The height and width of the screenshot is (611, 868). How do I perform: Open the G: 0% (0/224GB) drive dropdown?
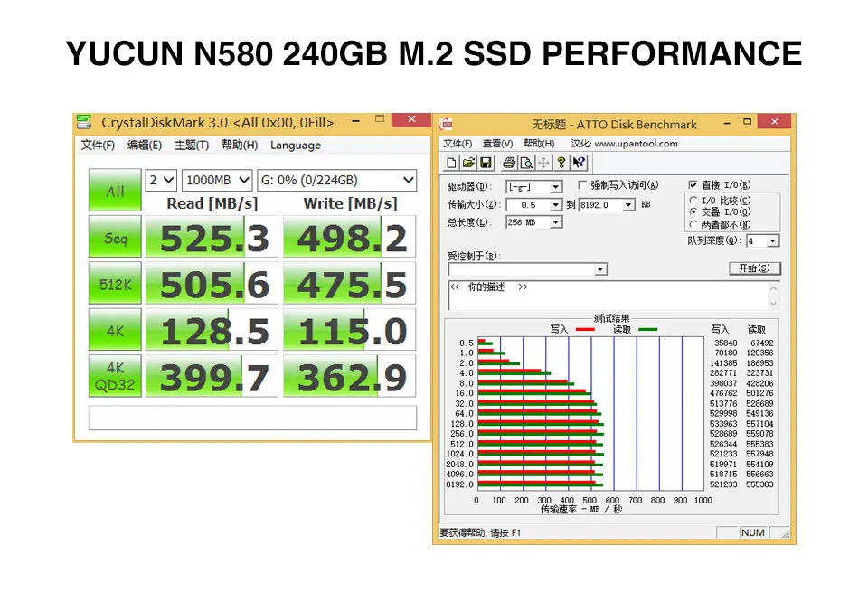coord(337,181)
